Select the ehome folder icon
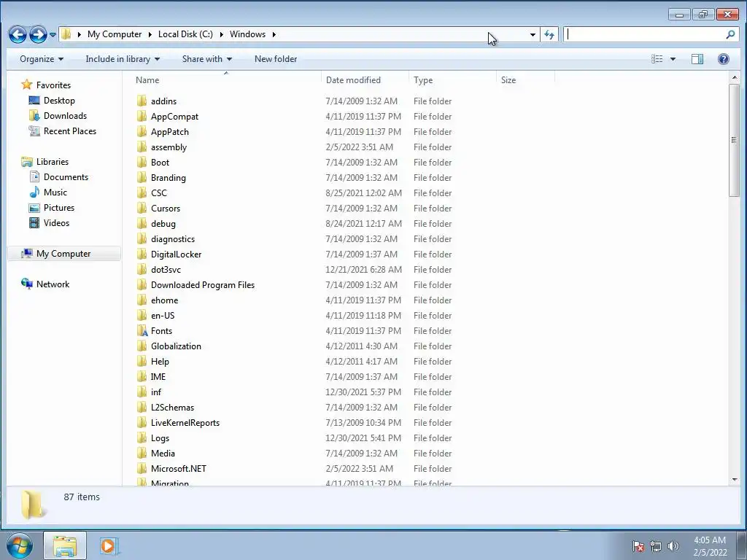747x560 pixels. coord(142,300)
